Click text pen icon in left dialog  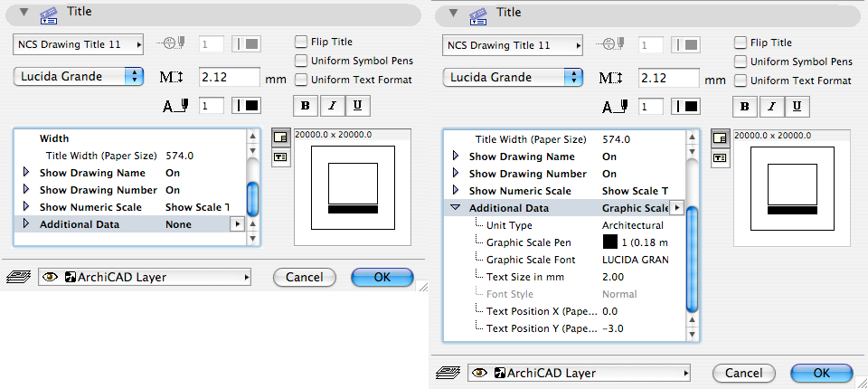175,106
